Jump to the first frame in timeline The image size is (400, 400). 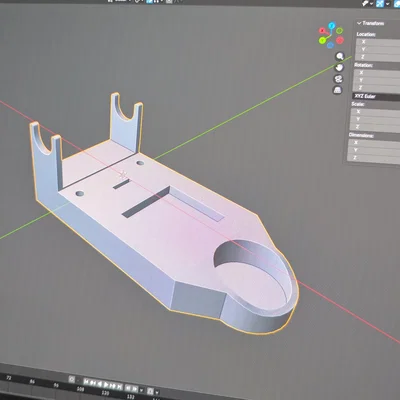click(x=86, y=382)
